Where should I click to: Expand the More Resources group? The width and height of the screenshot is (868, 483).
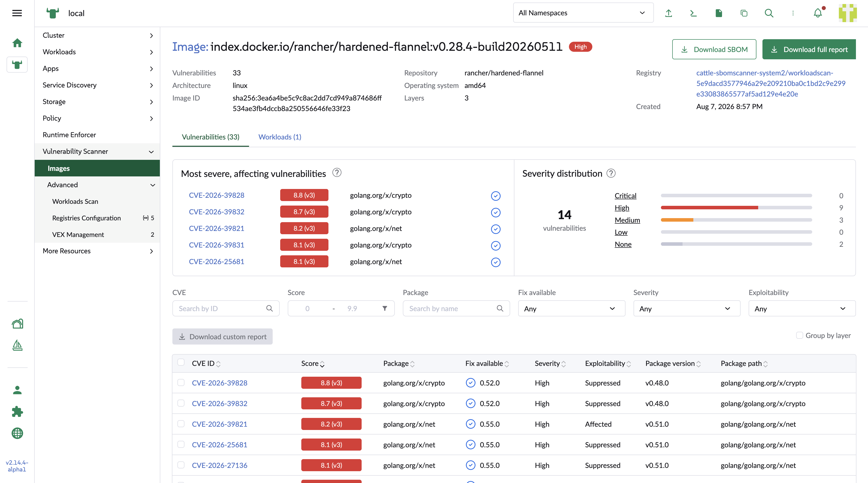[x=98, y=251]
